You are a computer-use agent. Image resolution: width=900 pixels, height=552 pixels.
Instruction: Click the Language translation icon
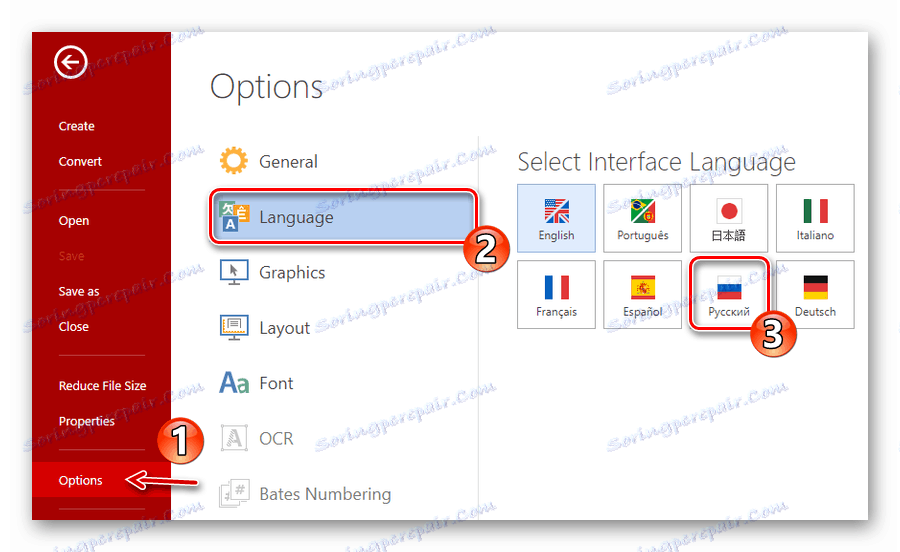[234, 217]
